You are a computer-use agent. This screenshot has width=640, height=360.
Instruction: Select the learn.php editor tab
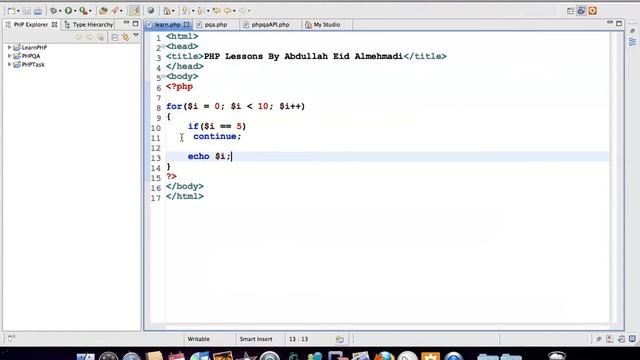pyautogui.click(x=167, y=25)
